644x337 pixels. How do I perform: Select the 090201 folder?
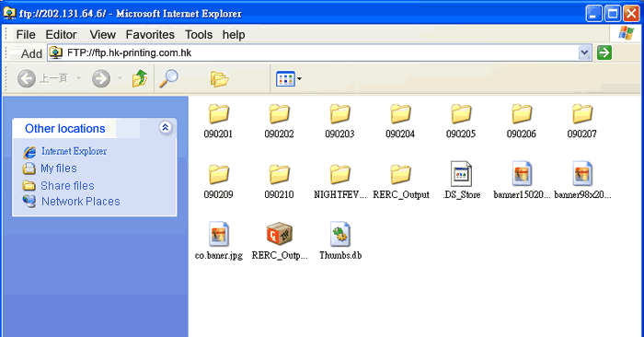click(x=218, y=122)
